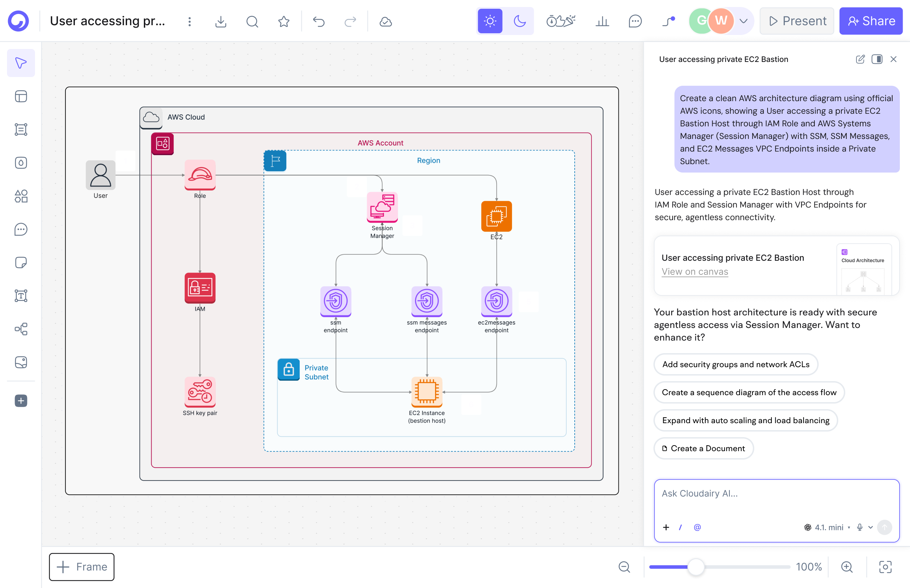Viewport: 910px width, 588px height.
Task: Click the new chat edit icon in AI panel
Action: pos(860,59)
